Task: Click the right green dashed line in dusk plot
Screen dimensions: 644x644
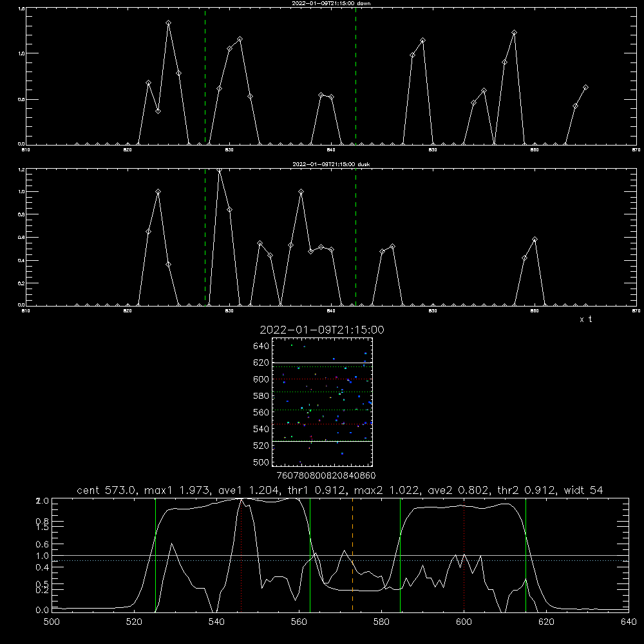Action: (355, 238)
